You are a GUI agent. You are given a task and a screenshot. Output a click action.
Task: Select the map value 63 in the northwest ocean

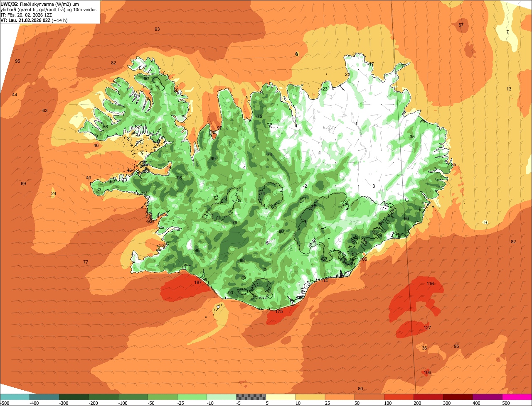[45, 110]
